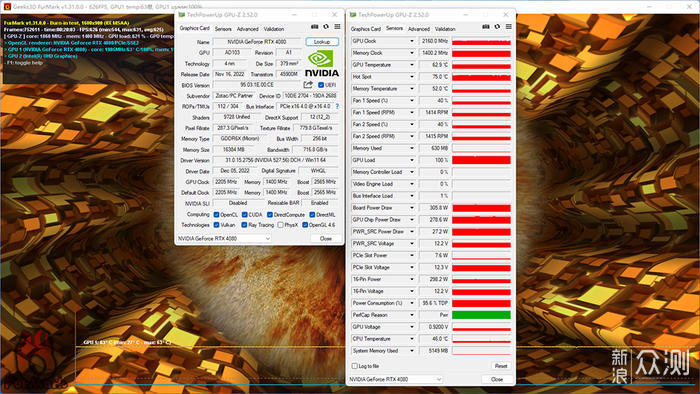Click the screenshot camera icon in left GPU-Z window
Viewport: 700px width, 394px height.
coord(315,27)
